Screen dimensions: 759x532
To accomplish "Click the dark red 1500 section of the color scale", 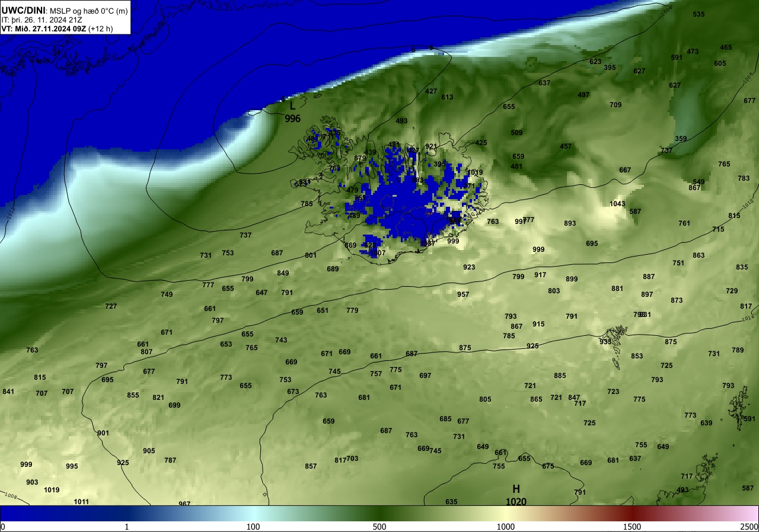I will (632, 514).
